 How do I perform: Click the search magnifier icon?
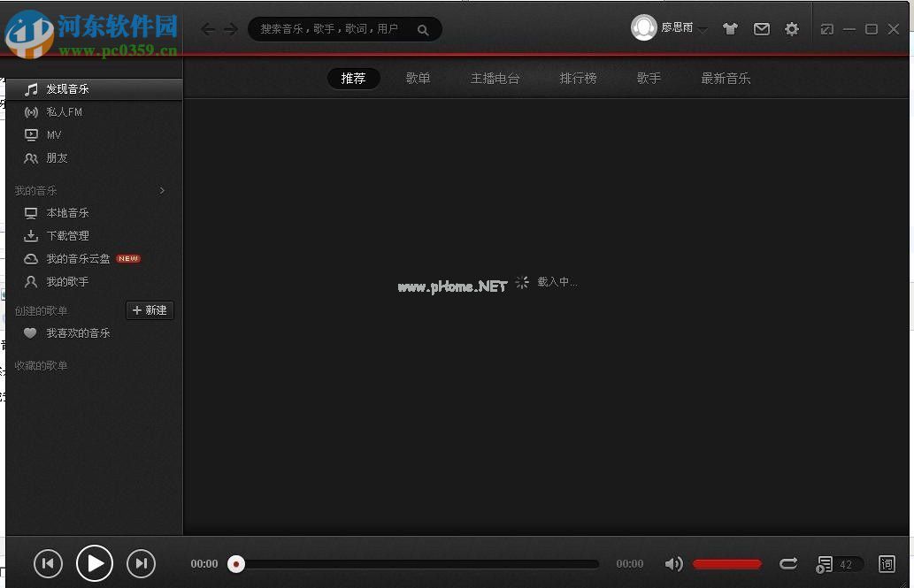click(423, 30)
